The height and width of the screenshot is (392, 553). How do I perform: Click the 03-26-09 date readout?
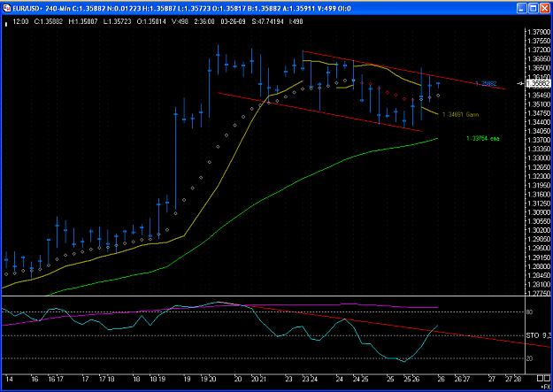coord(233,21)
